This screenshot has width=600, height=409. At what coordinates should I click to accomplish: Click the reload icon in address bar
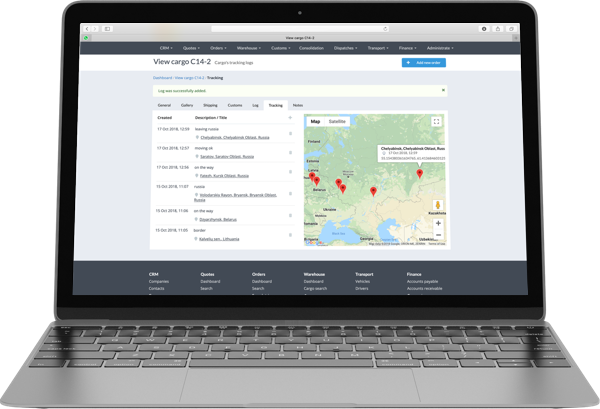pos(385,29)
